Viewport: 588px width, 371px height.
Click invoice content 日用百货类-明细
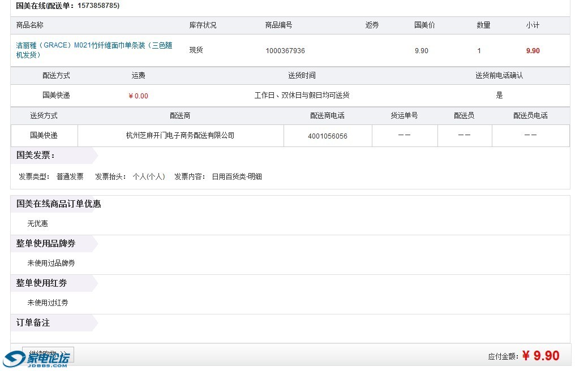click(x=237, y=176)
